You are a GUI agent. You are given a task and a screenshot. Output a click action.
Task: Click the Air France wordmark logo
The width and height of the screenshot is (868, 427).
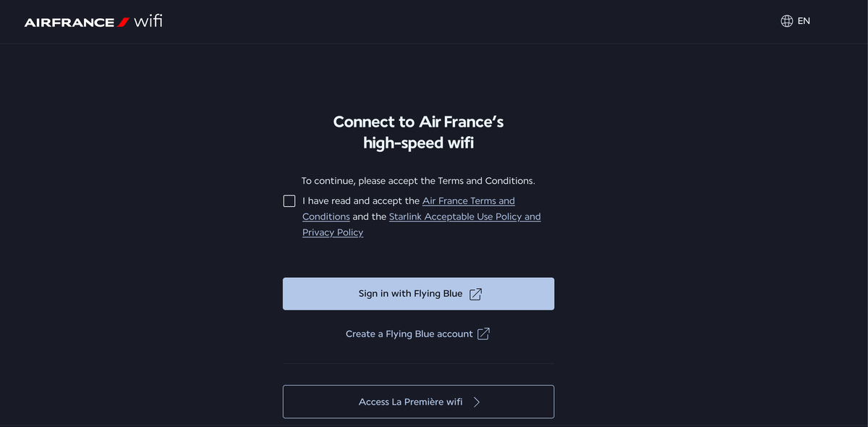69,22
